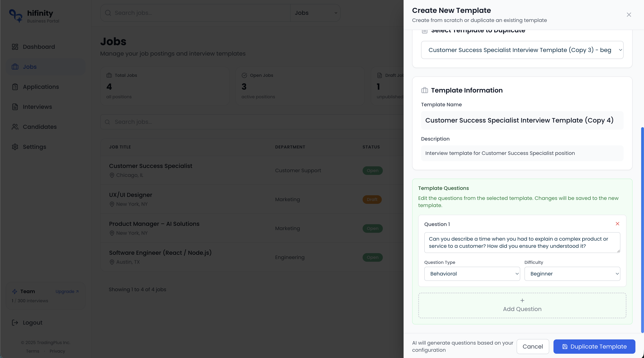
Task: Click the Candidates people icon
Action: (15, 127)
